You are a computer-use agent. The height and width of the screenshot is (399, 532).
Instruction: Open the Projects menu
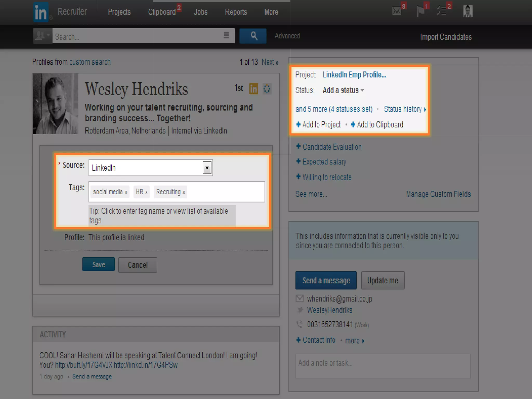pos(119,12)
